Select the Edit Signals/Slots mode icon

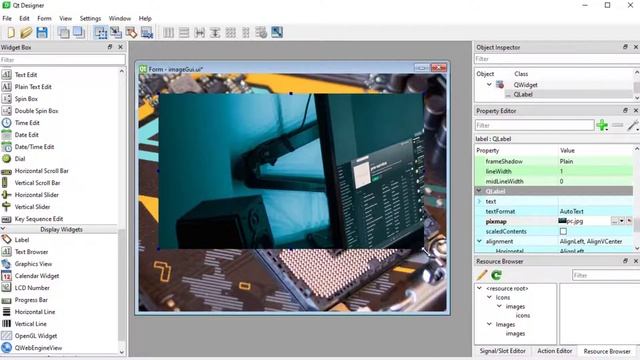tap(116, 32)
